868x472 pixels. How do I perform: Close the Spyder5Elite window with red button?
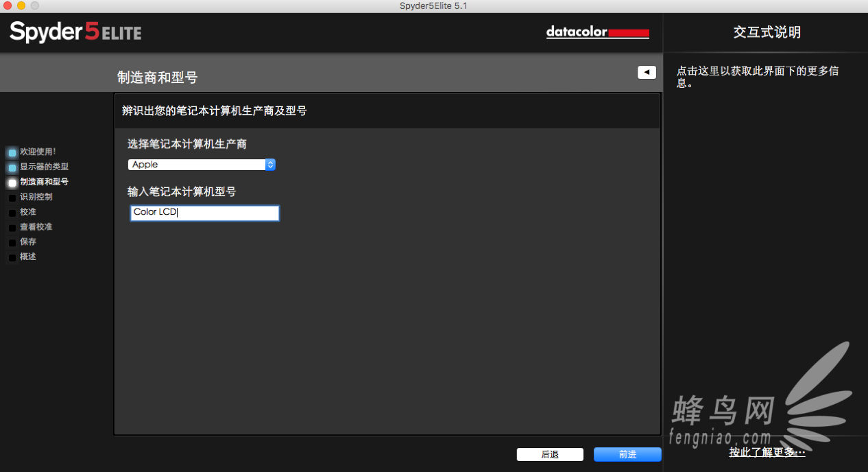tap(8, 5)
